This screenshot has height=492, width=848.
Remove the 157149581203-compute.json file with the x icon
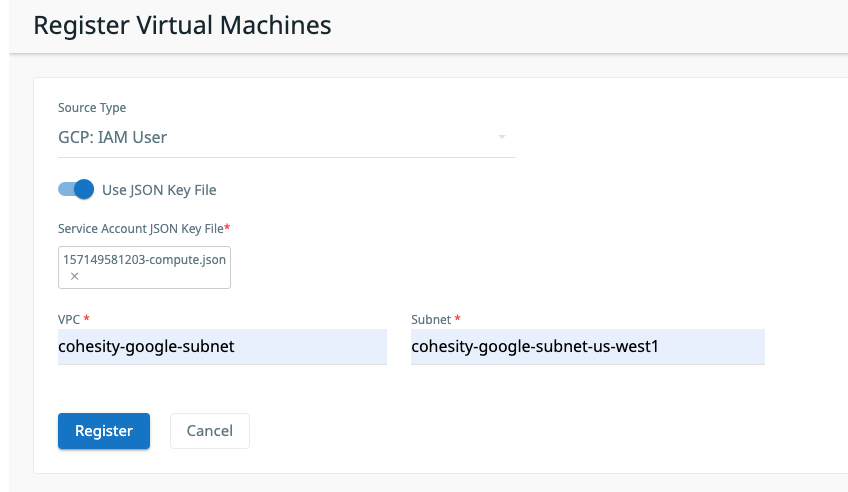tap(74, 276)
